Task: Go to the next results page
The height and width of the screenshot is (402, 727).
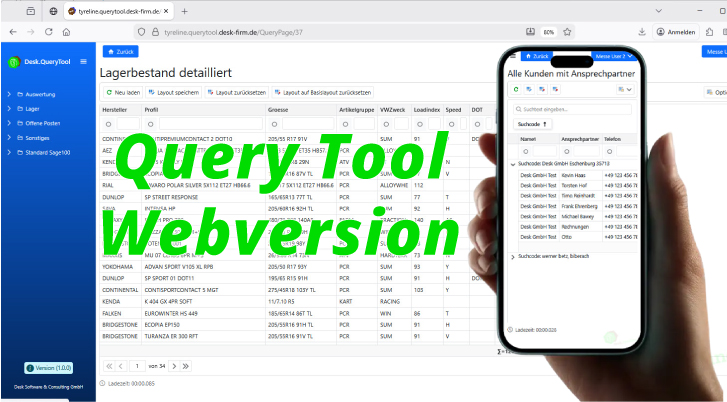Action: [174, 366]
